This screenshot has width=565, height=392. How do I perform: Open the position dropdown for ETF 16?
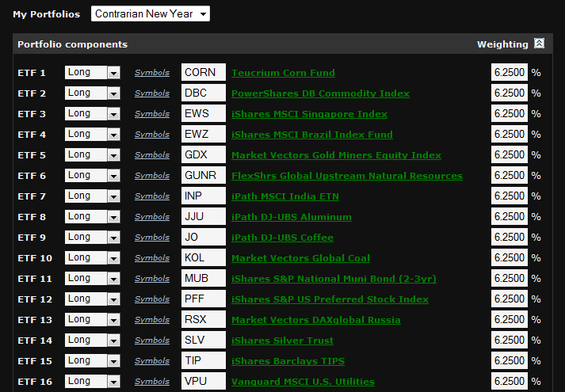pos(92,381)
